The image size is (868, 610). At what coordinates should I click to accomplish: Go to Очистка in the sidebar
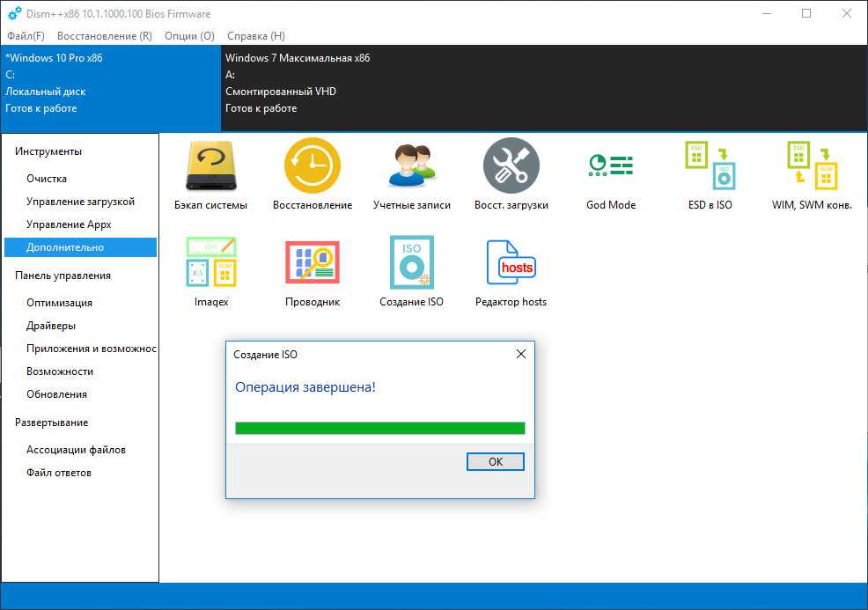47,179
